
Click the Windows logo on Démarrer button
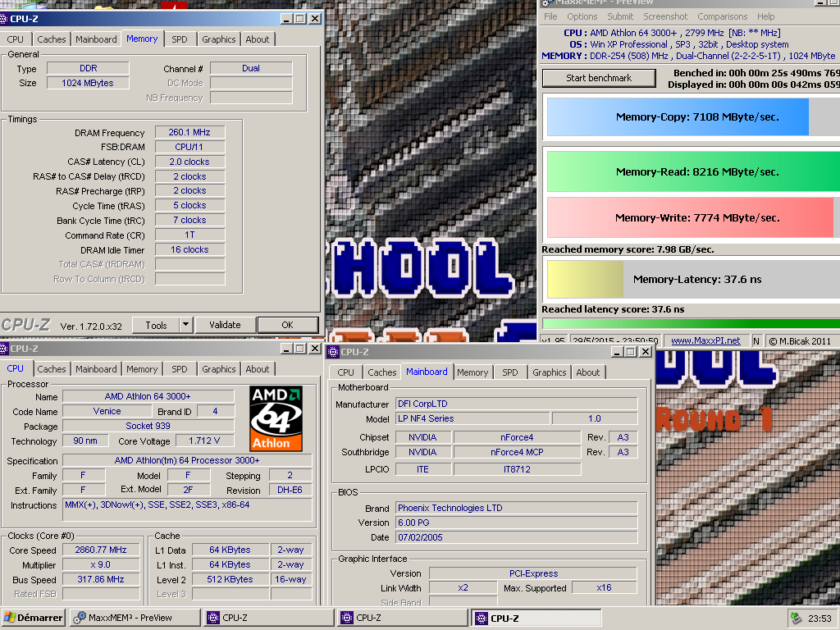point(9,618)
